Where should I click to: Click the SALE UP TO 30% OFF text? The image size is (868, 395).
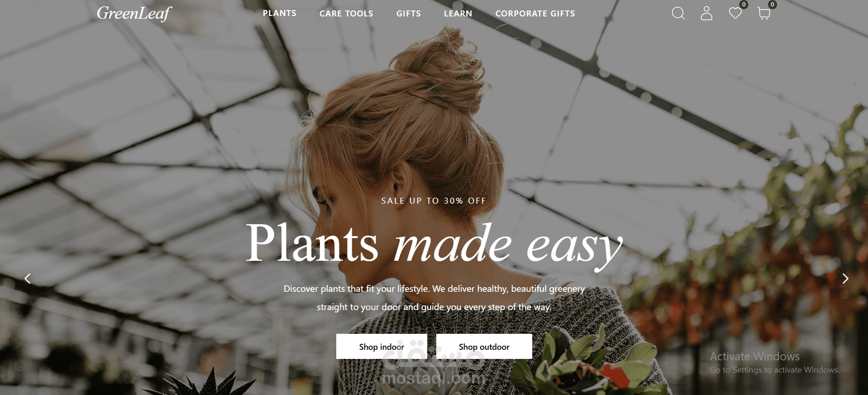tap(434, 201)
